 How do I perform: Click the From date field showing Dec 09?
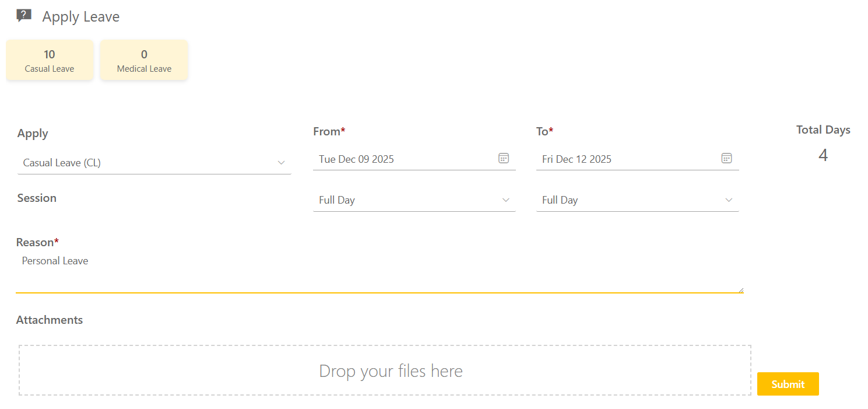402,159
